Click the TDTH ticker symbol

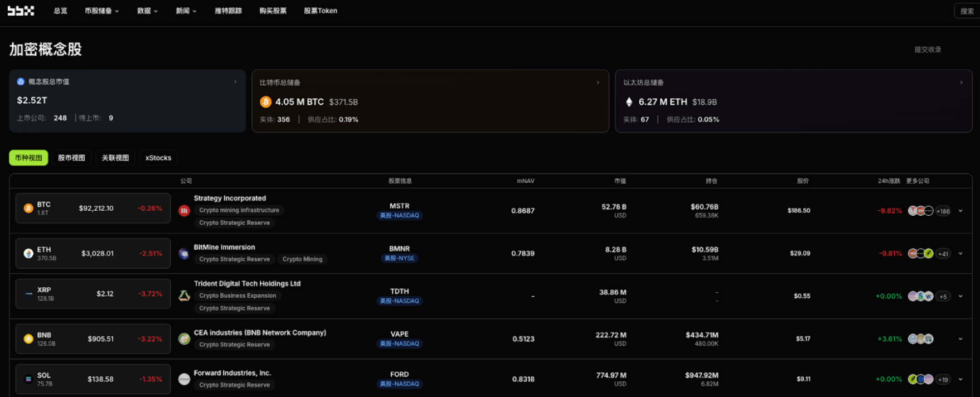400,292
